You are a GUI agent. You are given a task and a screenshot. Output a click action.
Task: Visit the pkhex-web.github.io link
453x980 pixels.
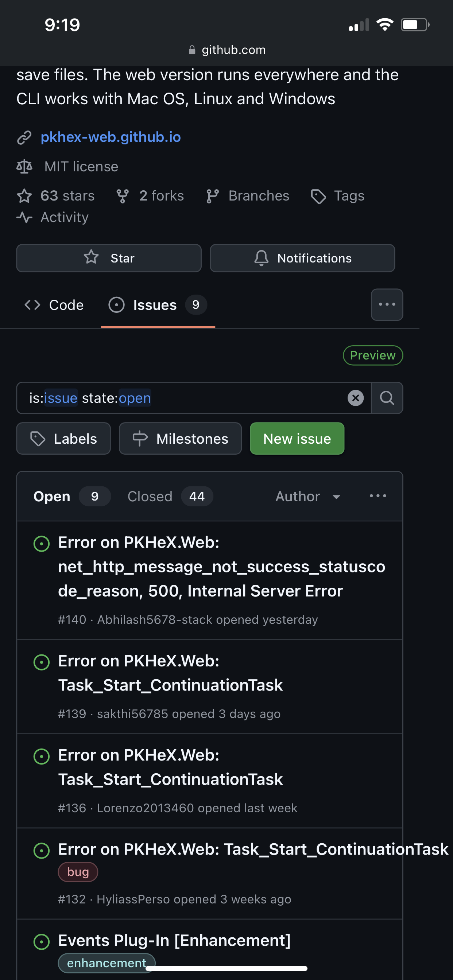pos(111,137)
